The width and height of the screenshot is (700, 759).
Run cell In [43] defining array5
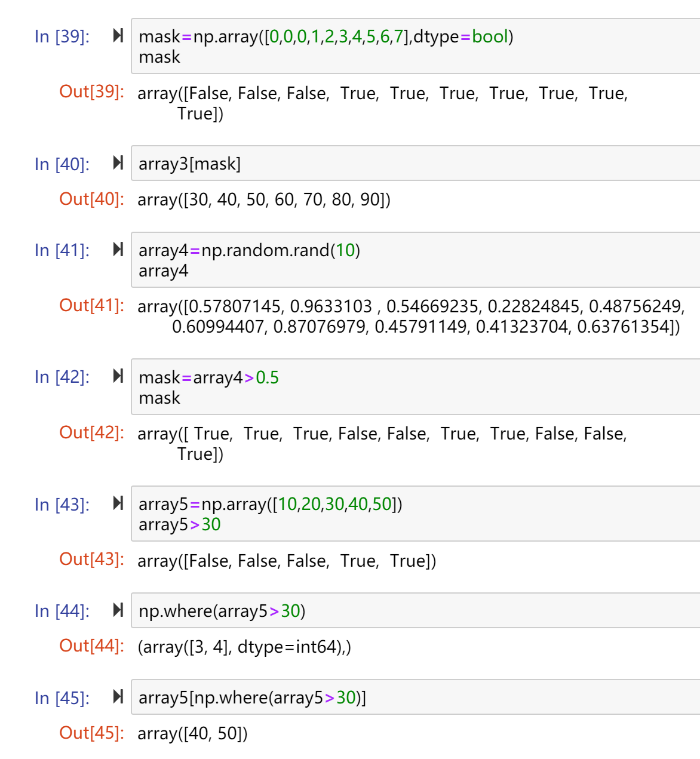[118, 503]
